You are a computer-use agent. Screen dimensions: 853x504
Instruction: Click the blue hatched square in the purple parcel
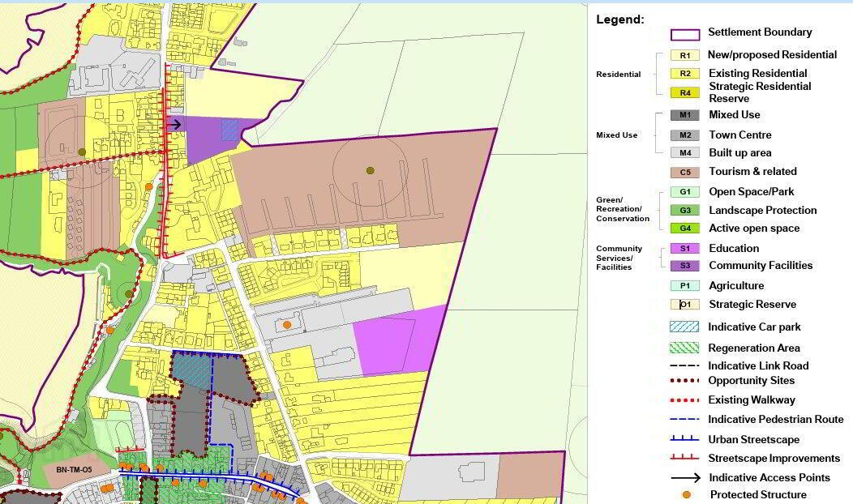[230, 130]
